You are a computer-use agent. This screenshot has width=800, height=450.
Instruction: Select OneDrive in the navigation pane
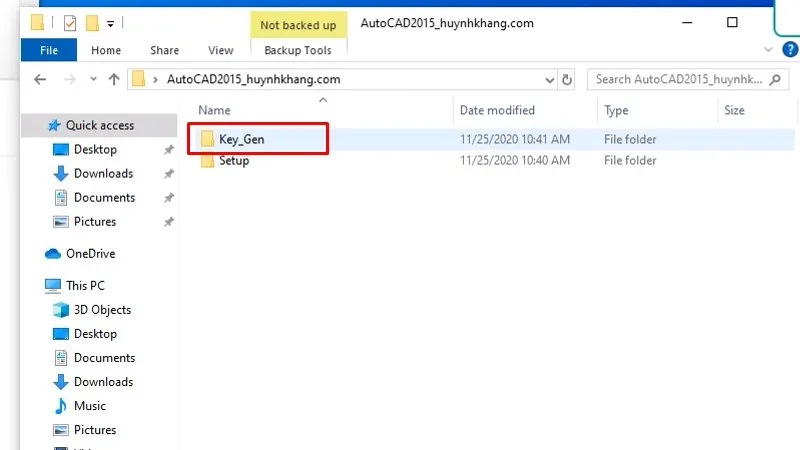(90, 254)
